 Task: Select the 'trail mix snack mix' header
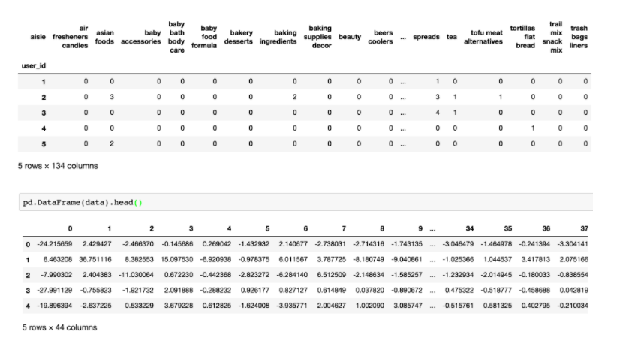(x=552, y=37)
